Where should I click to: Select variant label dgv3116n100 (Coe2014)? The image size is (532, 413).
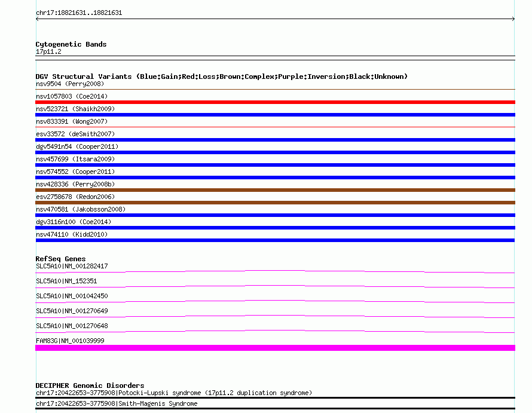pos(74,222)
